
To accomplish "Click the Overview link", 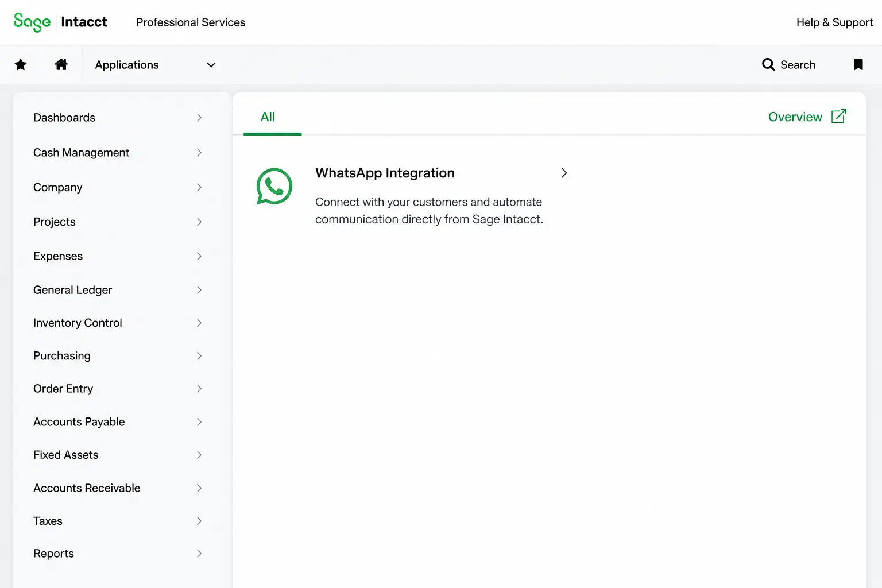I will tap(795, 117).
